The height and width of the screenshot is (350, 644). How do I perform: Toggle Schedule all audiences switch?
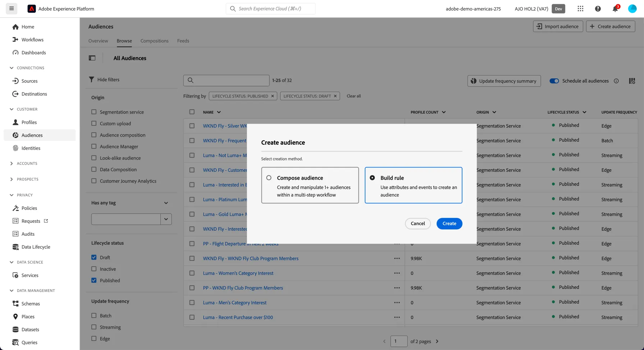coord(554,81)
